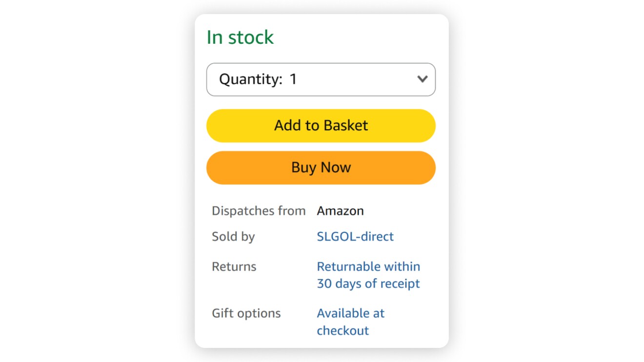Click the "Quantity:" label text
This screenshot has width=644, height=362.
pos(250,79)
